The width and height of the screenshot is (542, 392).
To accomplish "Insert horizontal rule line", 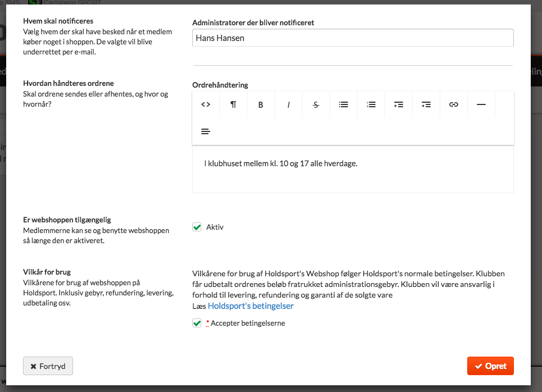I will point(481,104).
